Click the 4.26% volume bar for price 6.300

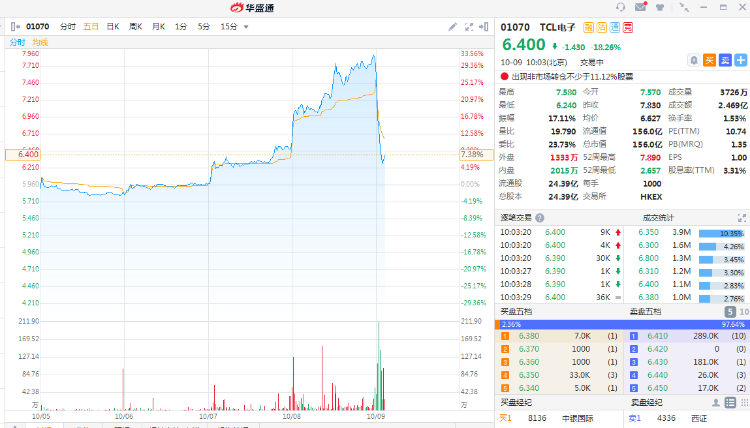click(721, 247)
